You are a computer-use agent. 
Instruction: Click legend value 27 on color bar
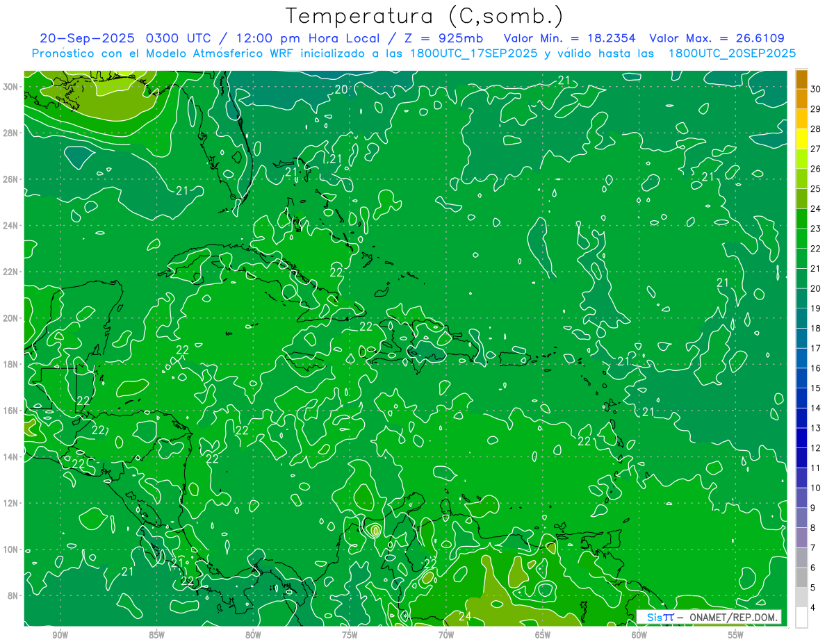pos(816,149)
